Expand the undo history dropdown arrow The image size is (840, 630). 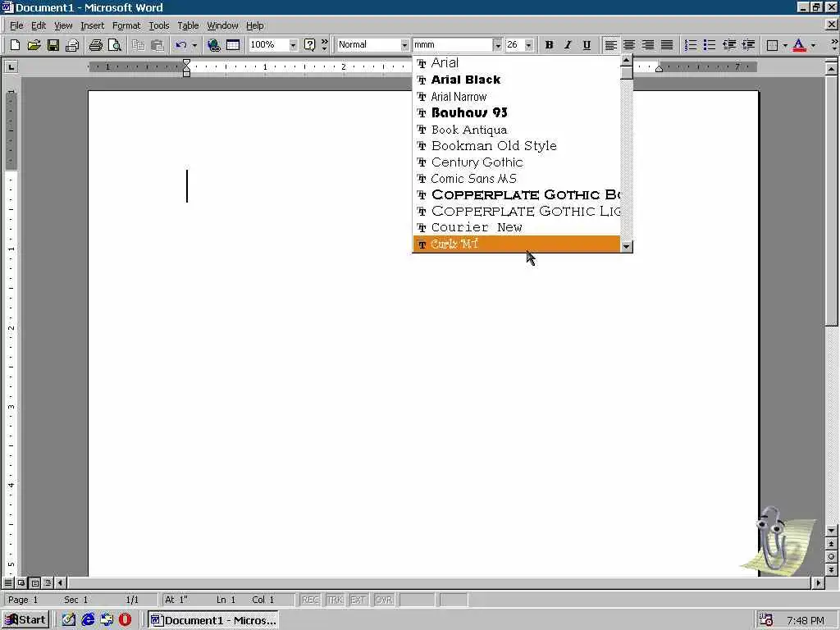click(x=194, y=45)
